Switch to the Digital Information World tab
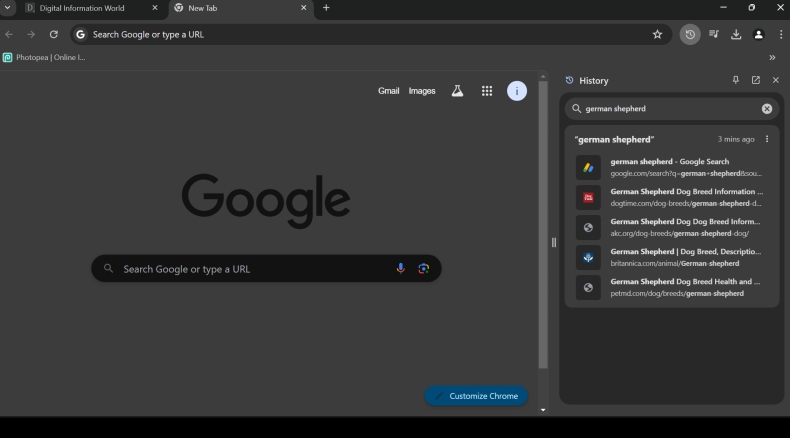The width and height of the screenshot is (790, 438). point(92,8)
